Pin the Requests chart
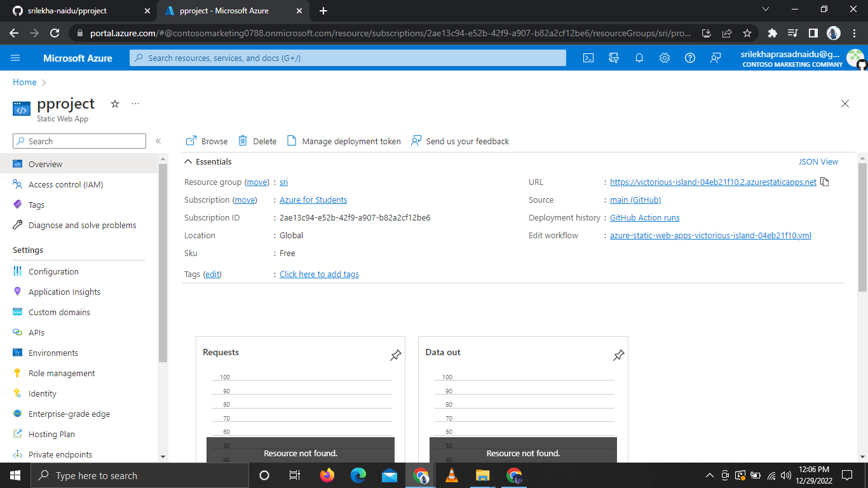Viewport: 868px width, 488px height. click(395, 356)
